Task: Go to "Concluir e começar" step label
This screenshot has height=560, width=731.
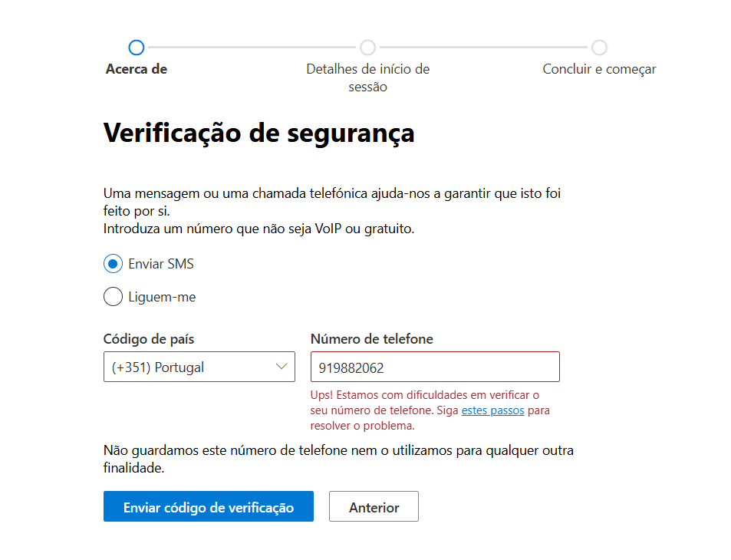Action: coord(599,69)
